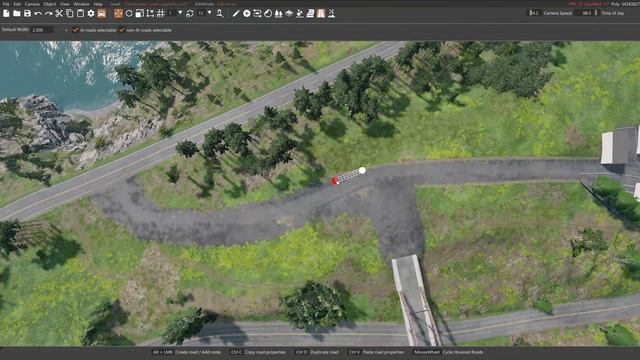Select the highlighted decal road editor icon
640x360 pixels.
[x=321, y=13]
